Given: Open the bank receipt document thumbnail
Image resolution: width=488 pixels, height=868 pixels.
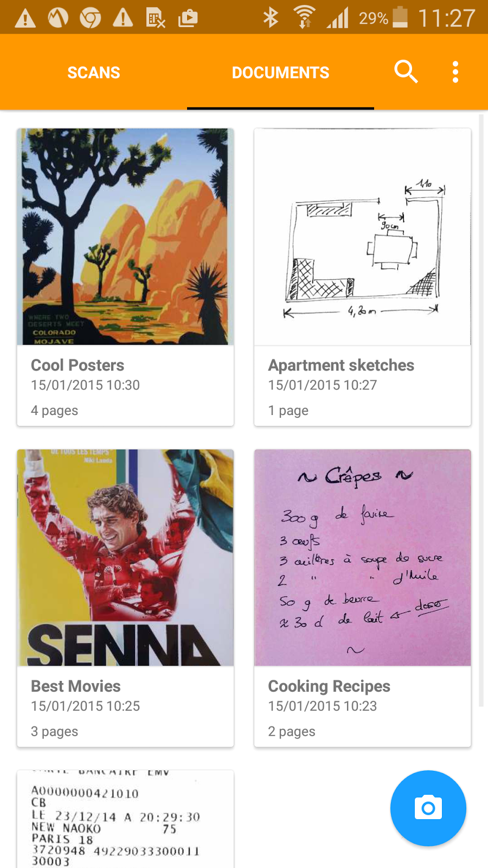Looking at the screenshot, I should click(125, 819).
